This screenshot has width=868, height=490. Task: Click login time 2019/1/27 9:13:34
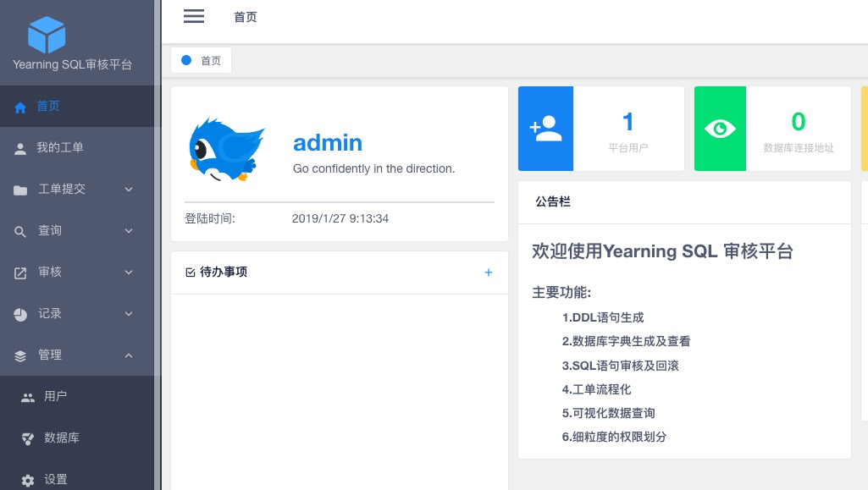pos(340,218)
